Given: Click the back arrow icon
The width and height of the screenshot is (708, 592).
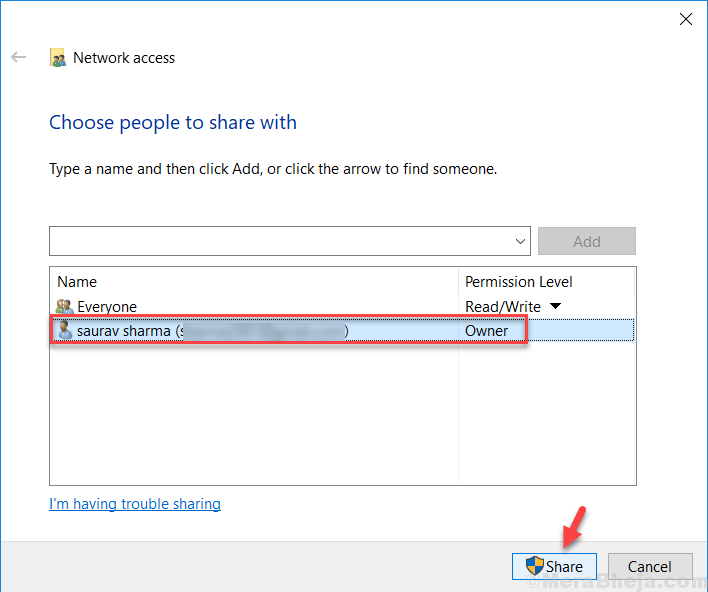Looking at the screenshot, I should point(19,57).
